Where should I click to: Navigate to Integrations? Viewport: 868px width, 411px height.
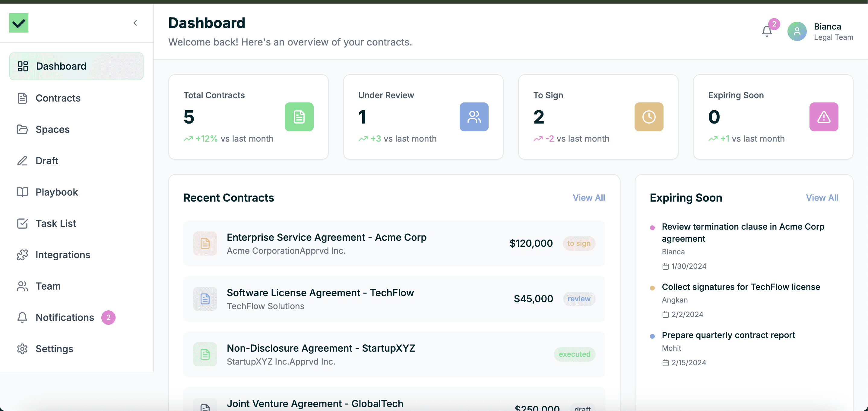pos(63,255)
